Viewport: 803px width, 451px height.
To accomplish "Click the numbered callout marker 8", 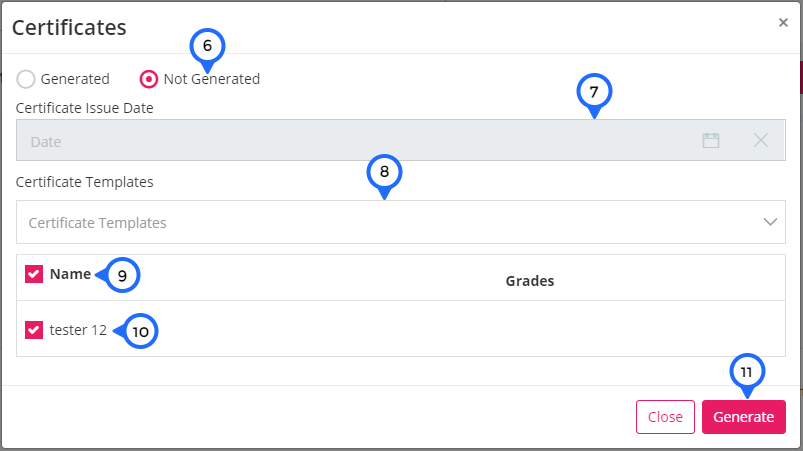I will coord(384,173).
